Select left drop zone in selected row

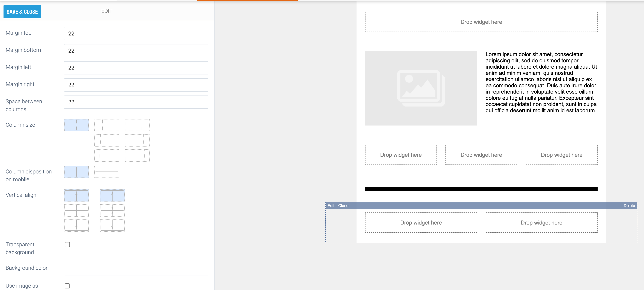pyautogui.click(x=421, y=223)
